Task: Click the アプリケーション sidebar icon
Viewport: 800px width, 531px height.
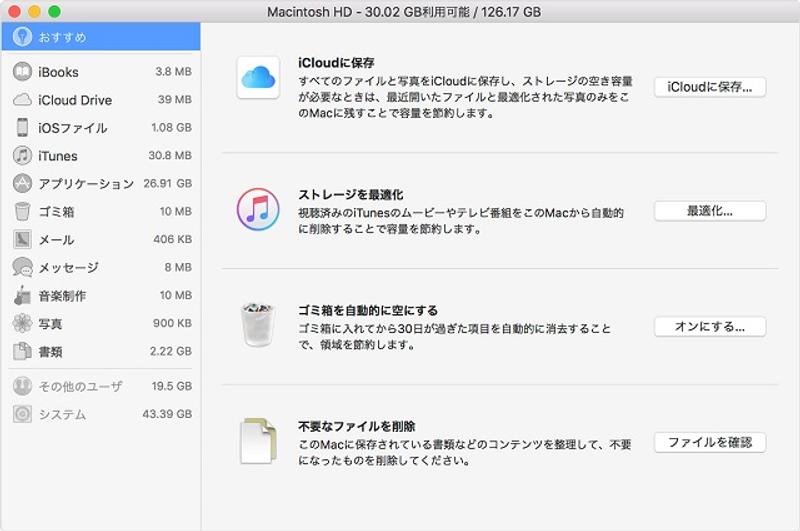Action: point(22,183)
